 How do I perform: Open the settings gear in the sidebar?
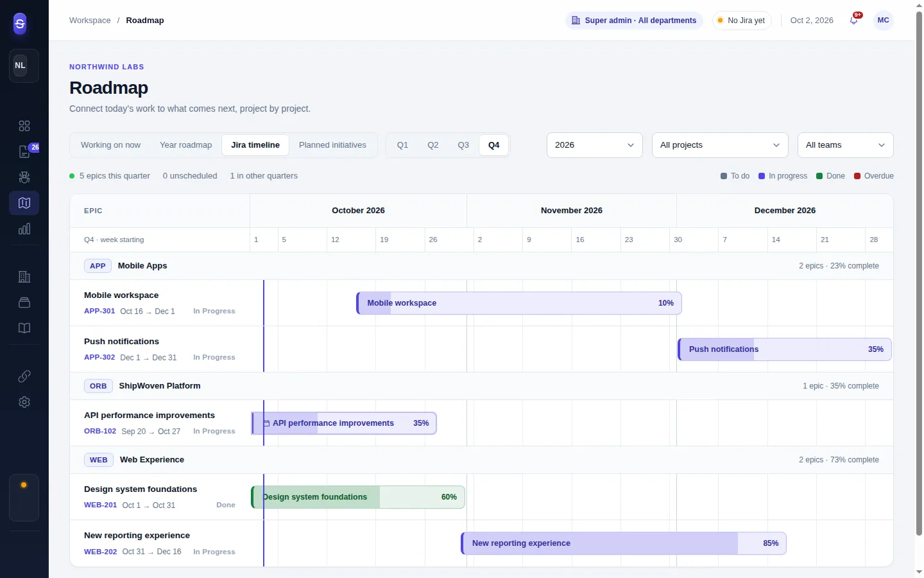pyautogui.click(x=24, y=402)
